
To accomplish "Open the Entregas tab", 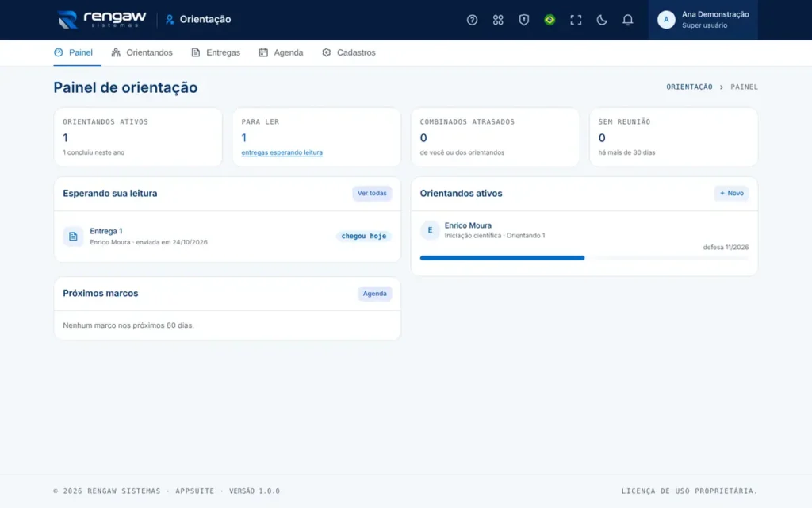I will (216, 52).
